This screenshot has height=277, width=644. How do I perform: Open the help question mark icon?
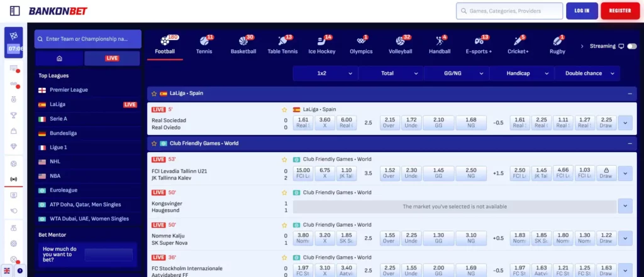[x=19, y=271]
